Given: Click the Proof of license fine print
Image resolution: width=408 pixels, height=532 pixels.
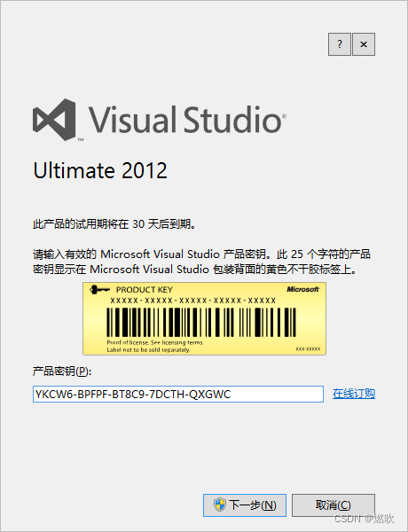Looking at the screenshot, I should coord(154,346).
